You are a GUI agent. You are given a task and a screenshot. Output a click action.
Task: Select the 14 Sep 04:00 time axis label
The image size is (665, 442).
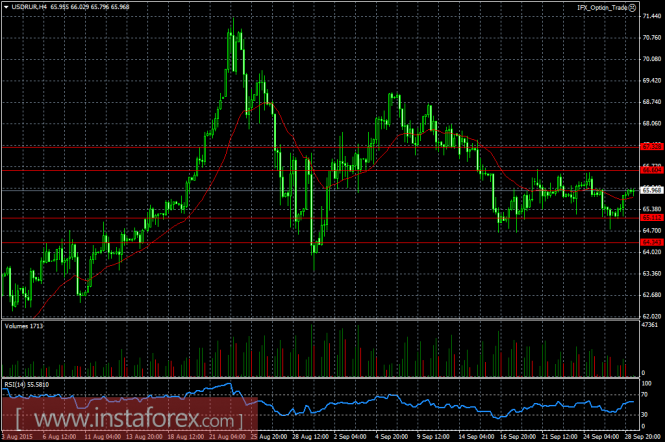(476, 436)
